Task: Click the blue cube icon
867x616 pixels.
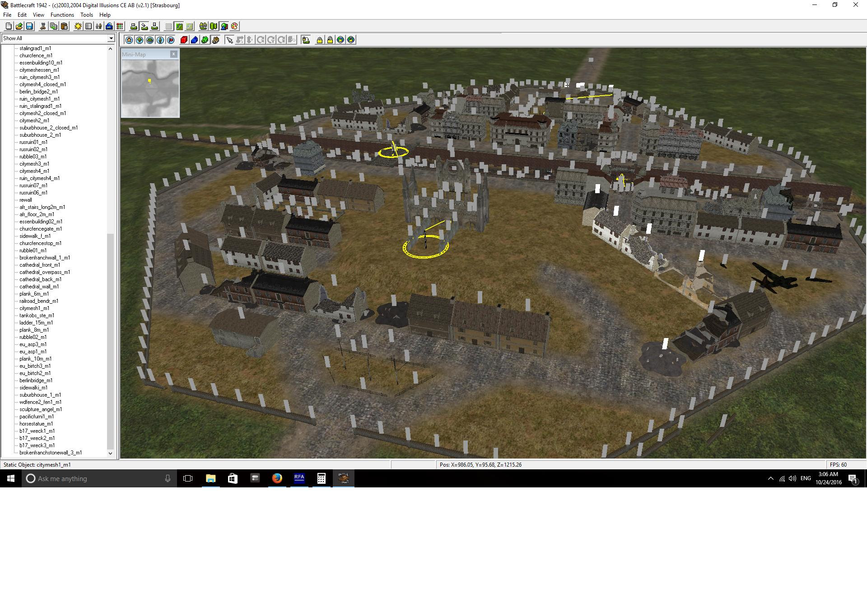Action: coord(195,40)
